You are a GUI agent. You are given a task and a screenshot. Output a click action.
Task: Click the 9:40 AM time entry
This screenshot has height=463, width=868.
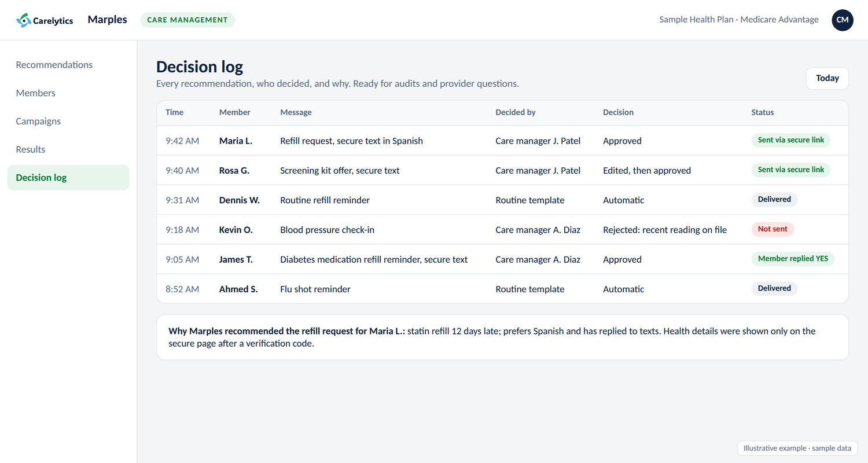[x=182, y=170]
